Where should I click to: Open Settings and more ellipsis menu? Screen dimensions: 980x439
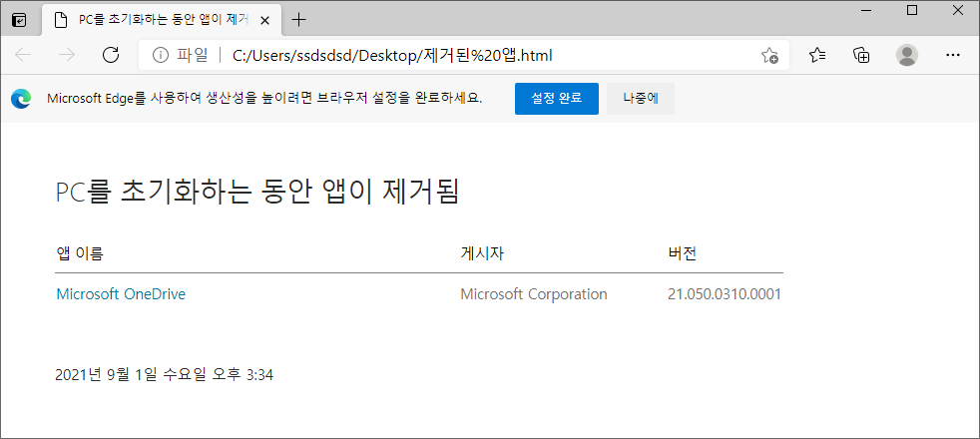coord(952,55)
